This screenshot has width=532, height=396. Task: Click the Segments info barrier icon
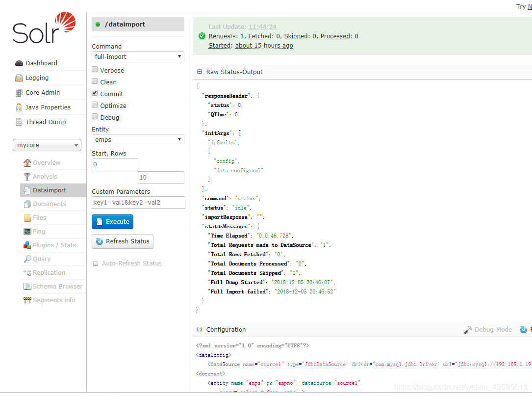point(27,300)
